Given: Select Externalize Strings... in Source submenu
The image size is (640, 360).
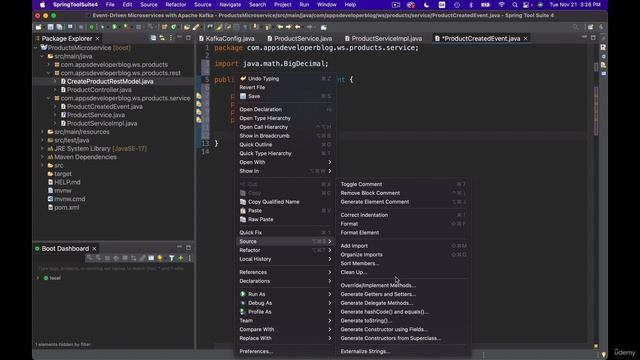Looking at the screenshot, I should pos(365,351).
